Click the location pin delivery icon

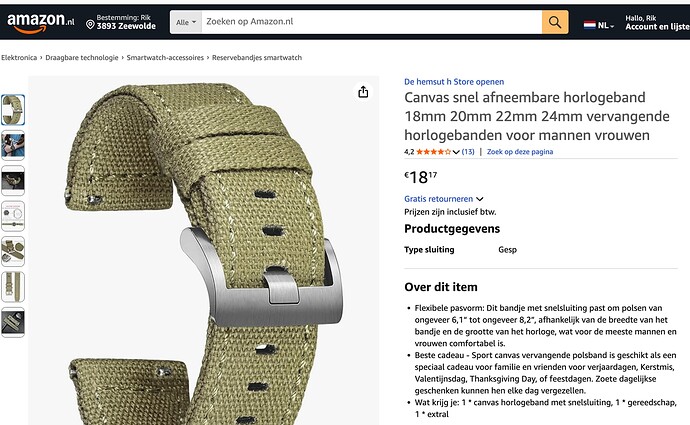(90, 24)
